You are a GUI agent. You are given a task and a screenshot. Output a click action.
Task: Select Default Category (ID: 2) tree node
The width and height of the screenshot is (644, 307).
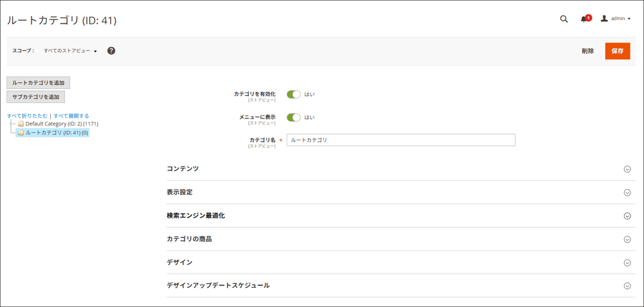click(x=62, y=124)
